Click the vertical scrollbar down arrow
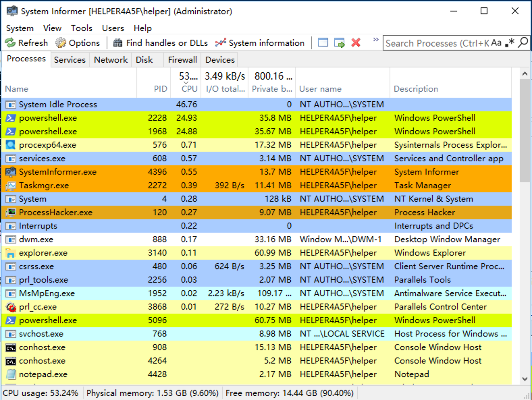 (525, 379)
